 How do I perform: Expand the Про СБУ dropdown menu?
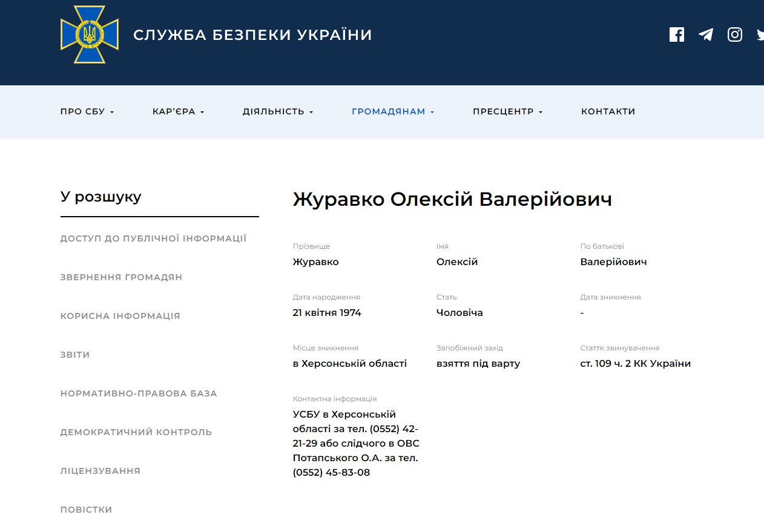(87, 111)
